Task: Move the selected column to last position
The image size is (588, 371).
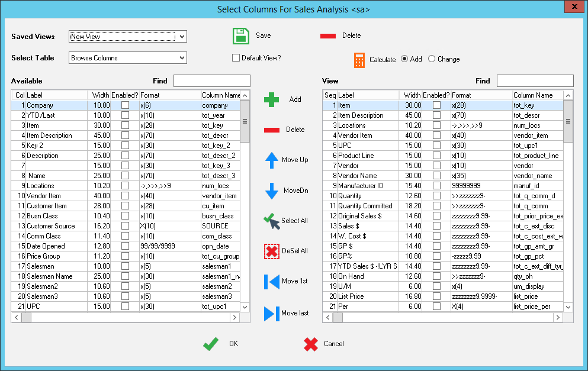Action: tap(271, 312)
